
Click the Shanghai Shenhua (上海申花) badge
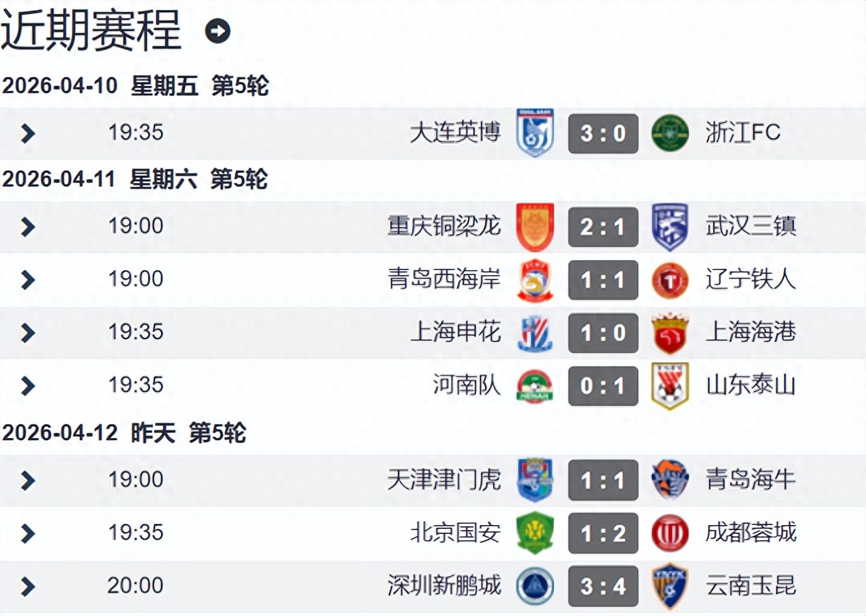click(536, 333)
